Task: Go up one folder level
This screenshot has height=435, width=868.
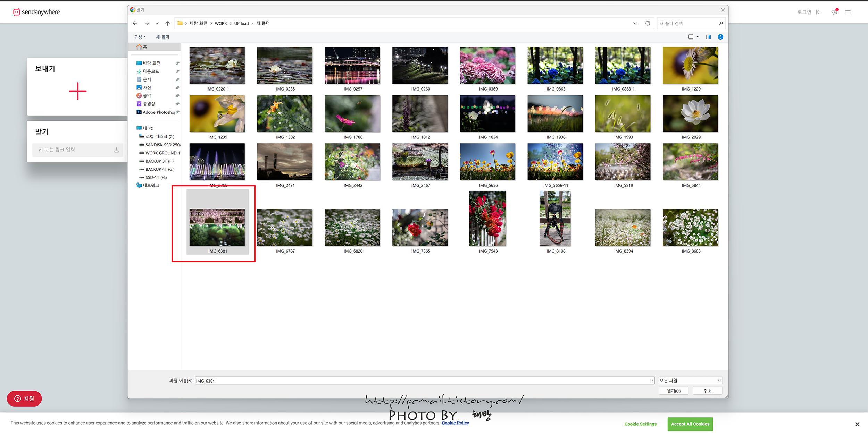Action: [167, 23]
